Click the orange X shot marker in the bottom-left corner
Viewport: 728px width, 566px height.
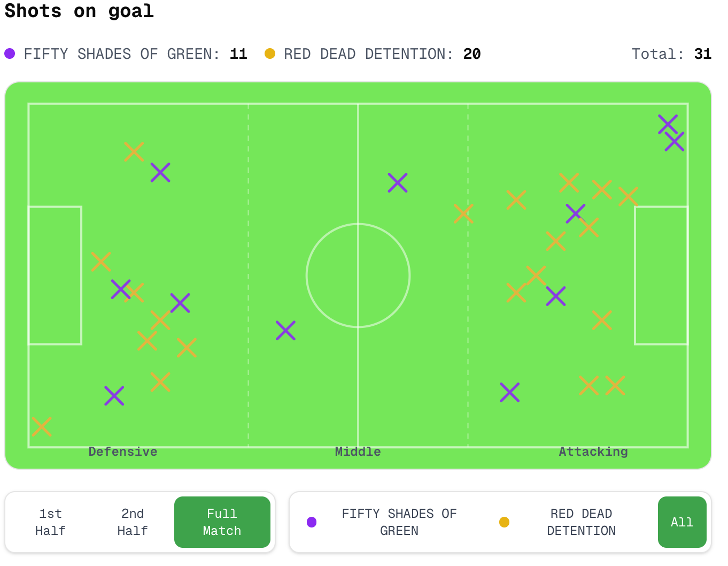[42, 426]
